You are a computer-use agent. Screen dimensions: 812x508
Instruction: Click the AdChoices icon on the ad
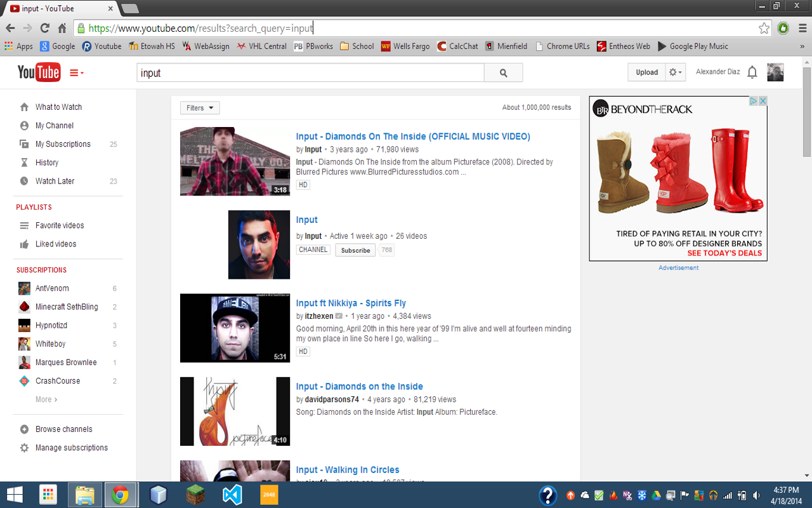(754, 101)
